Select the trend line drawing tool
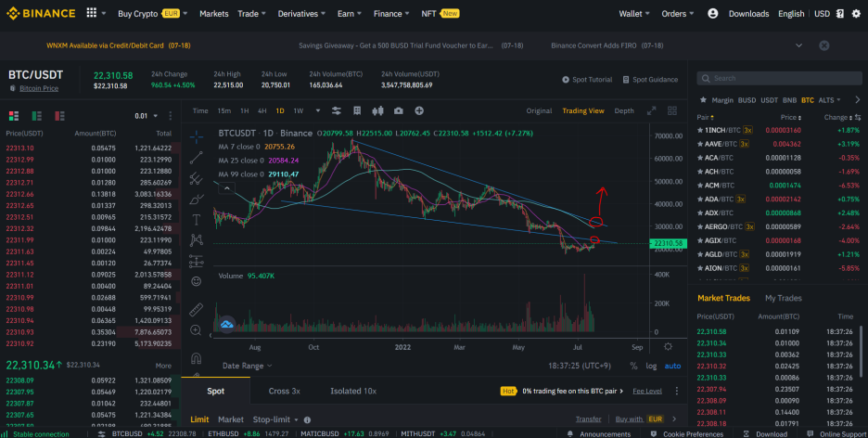868x438 pixels. (196, 158)
